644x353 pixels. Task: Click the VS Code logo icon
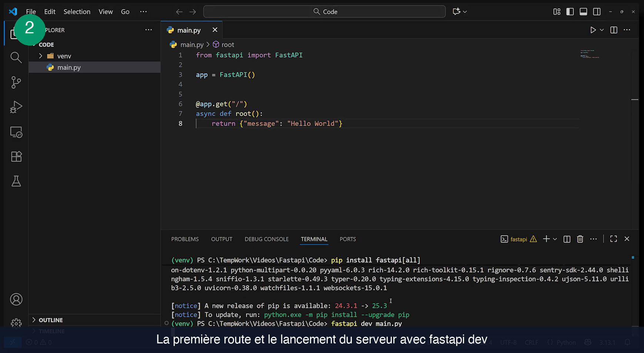pyautogui.click(x=13, y=11)
